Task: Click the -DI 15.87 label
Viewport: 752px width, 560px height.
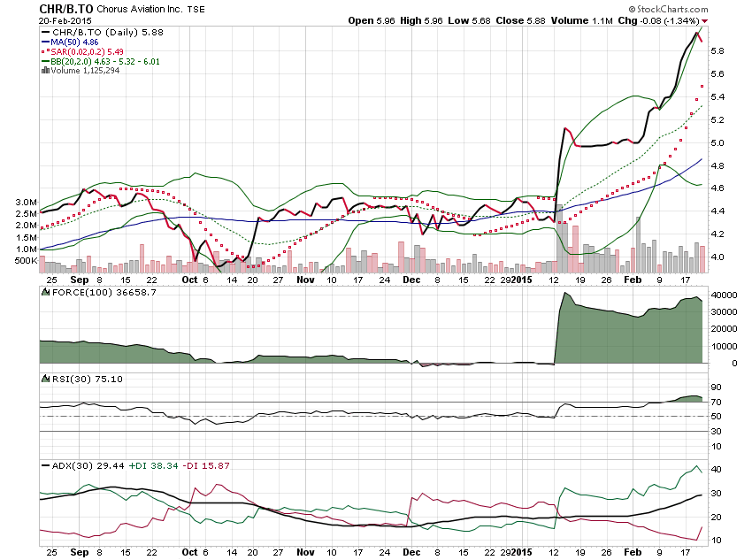Action: 206,465
